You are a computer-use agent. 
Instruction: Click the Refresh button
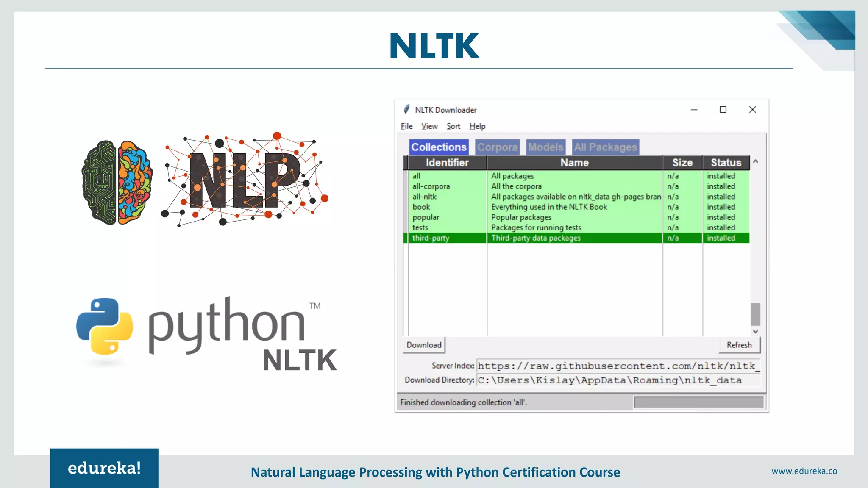tap(739, 345)
